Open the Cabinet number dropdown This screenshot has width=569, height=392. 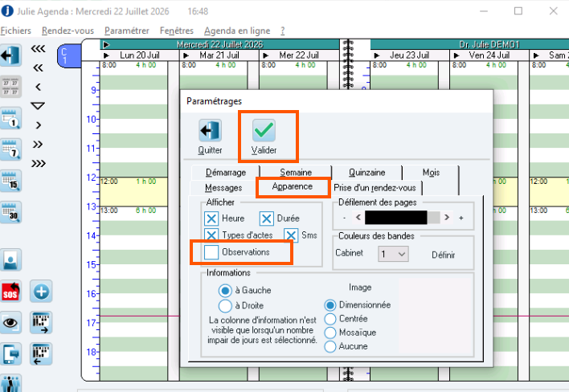393,254
